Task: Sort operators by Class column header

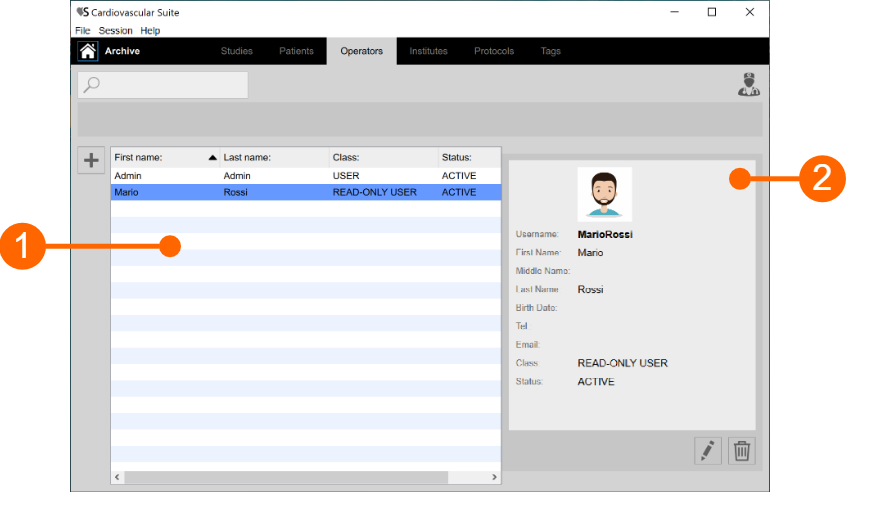Action: 380,157
